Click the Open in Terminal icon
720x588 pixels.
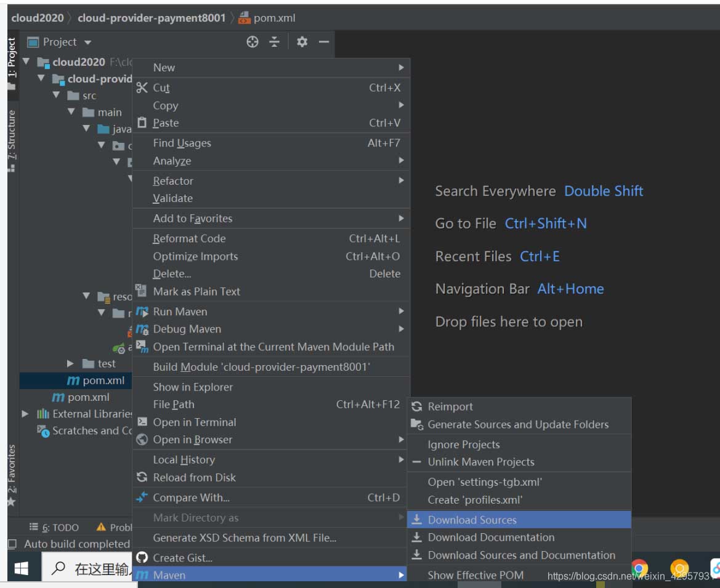pos(142,422)
